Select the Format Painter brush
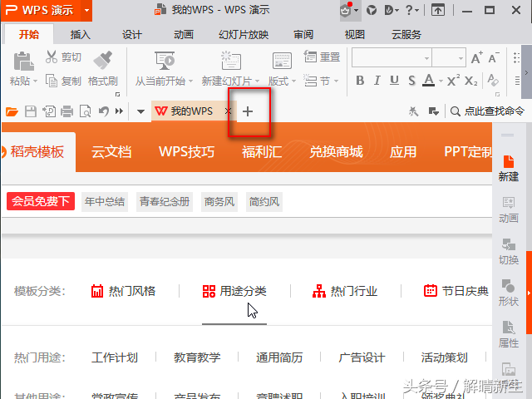 103,61
